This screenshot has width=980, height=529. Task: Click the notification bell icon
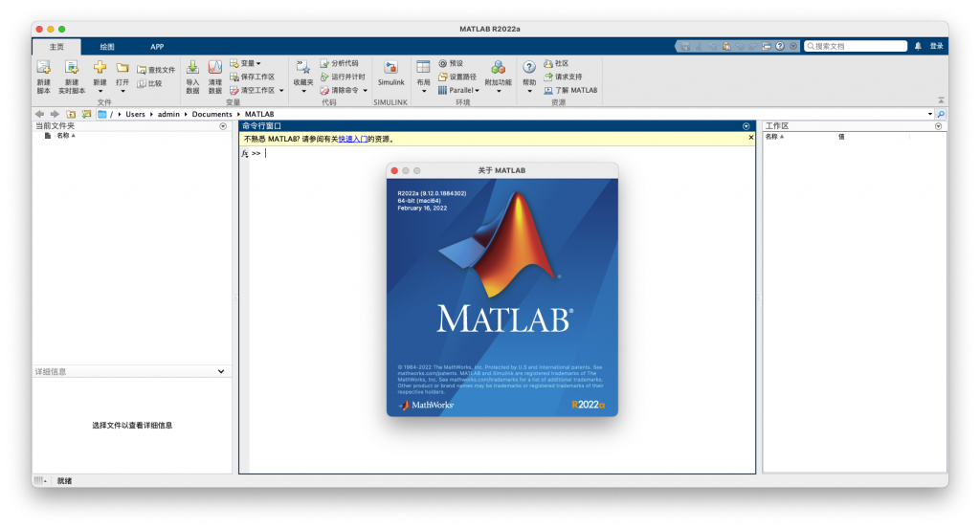(x=918, y=46)
